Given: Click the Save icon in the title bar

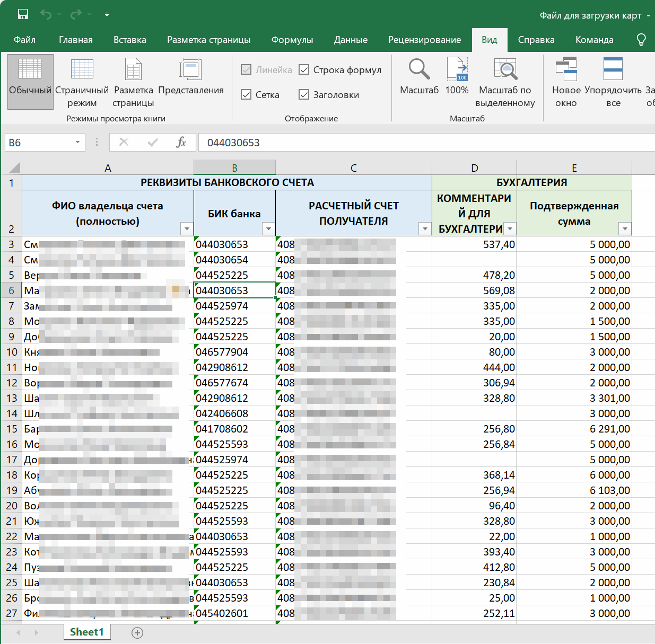Looking at the screenshot, I should (x=23, y=15).
